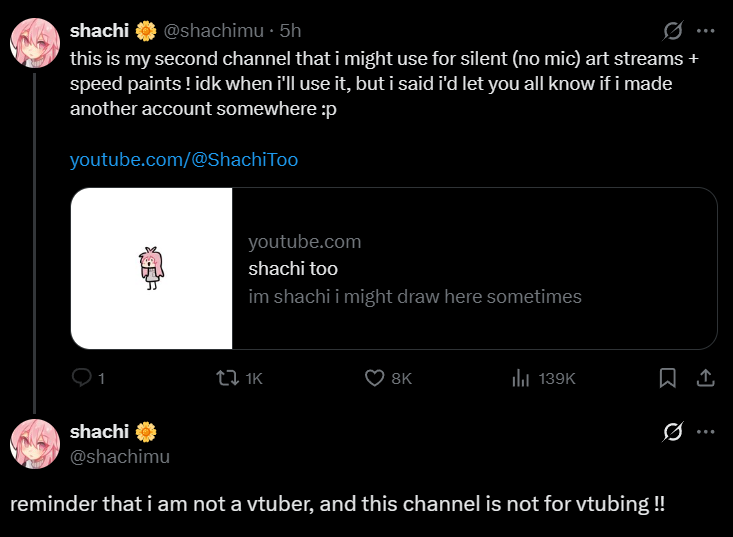Screen dimensions: 733x537
Task: Click the shachi display name on the reminder post
Action: (99, 432)
